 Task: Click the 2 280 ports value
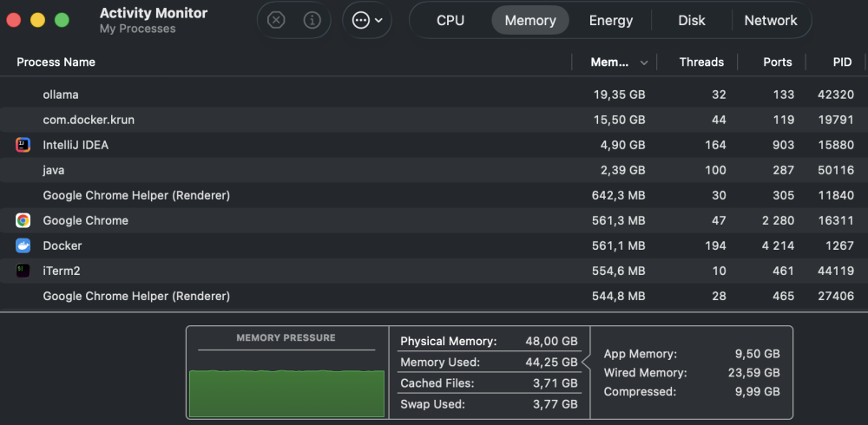coord(778,220)
